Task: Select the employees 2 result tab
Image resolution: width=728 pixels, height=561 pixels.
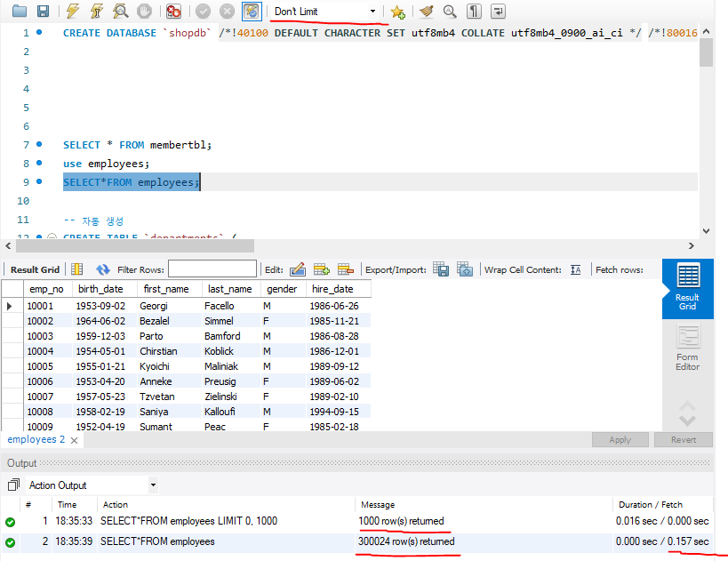Action: click(x=36, y=439)
